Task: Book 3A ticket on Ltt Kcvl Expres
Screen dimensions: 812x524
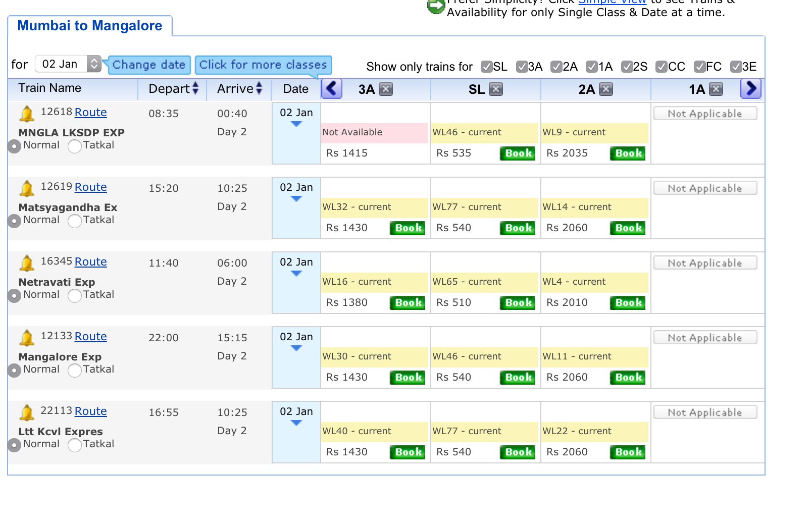Action: [408, 452]
